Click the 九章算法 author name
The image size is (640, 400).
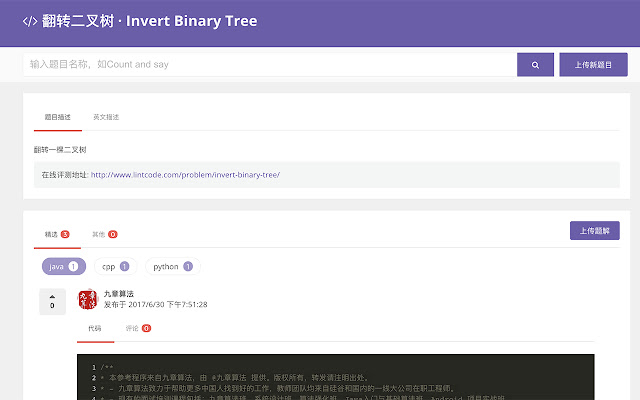[118, 293]
